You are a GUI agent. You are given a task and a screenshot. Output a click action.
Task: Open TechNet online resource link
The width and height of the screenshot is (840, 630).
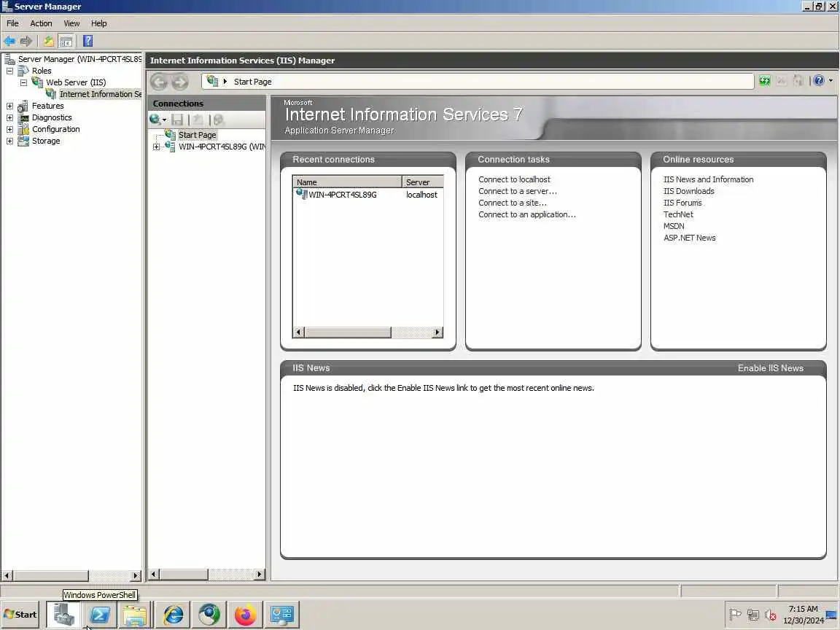click(678, 215)
